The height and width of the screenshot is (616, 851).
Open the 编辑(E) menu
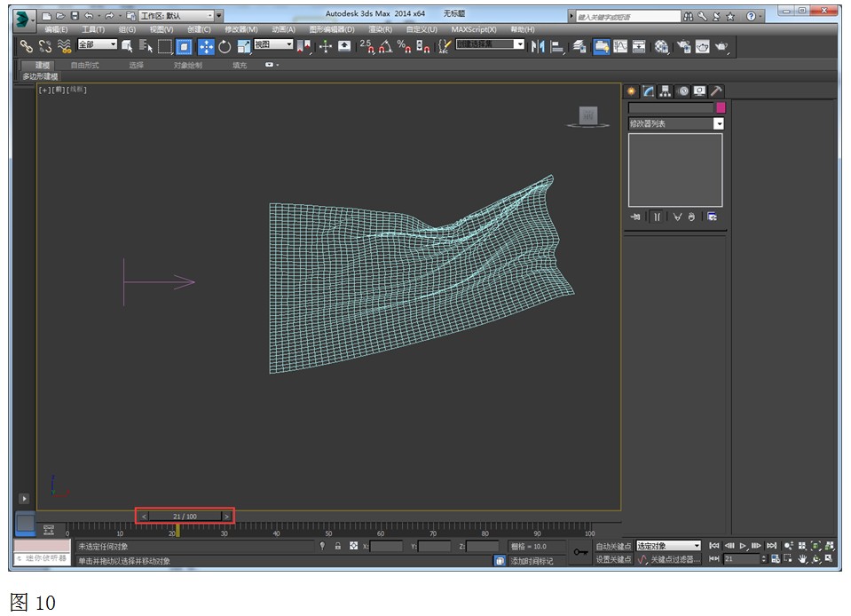pyautogui.click(x=56, y=29)
